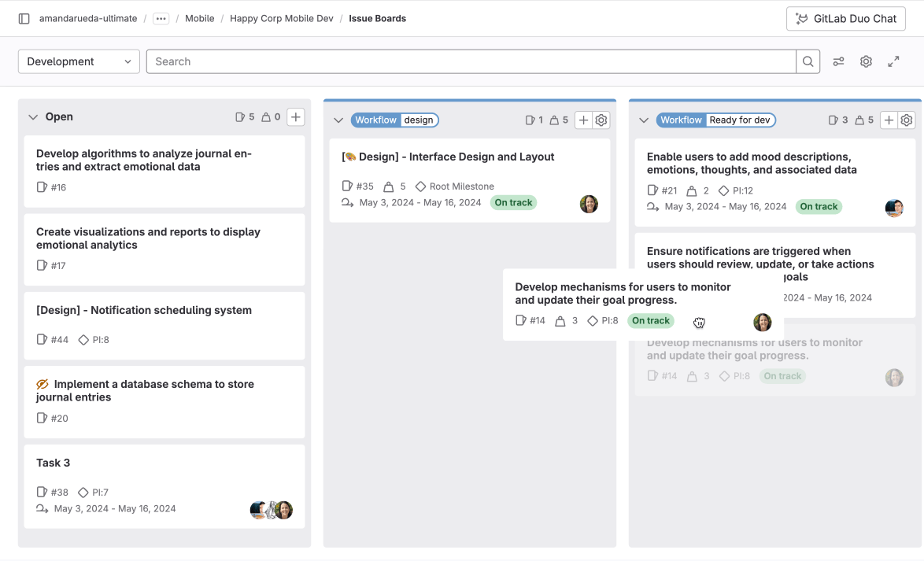Collapse the Workflow design list
Viewport: 924px width, 561px height.
(x=338, y=120)
